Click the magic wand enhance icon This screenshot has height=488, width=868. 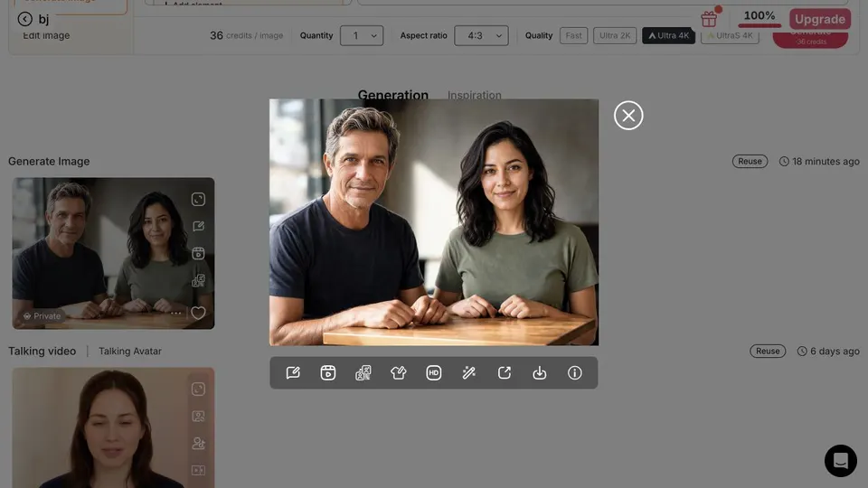tap(469, 373)
